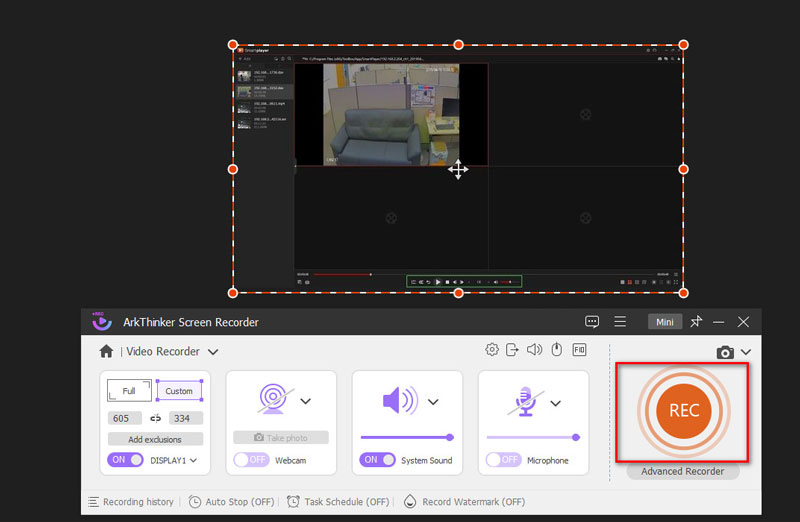Image resolution: width=800 pixels, height=522 pixels.
Task: Expand the microphone options dropdown arrow
Action: pos(556,403)
